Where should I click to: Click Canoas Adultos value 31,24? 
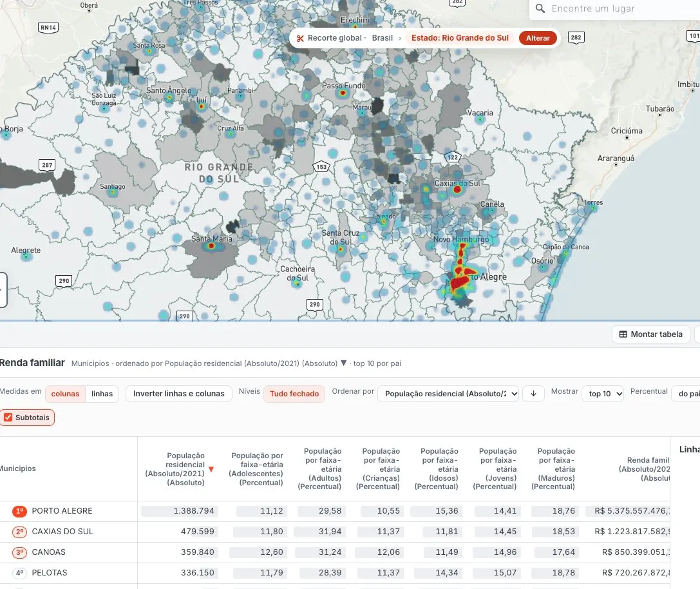(330, 552)
